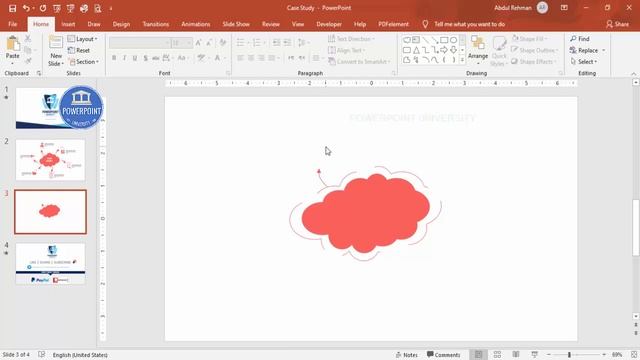Click the Ribbon Display Options icon

click(564, 8)
